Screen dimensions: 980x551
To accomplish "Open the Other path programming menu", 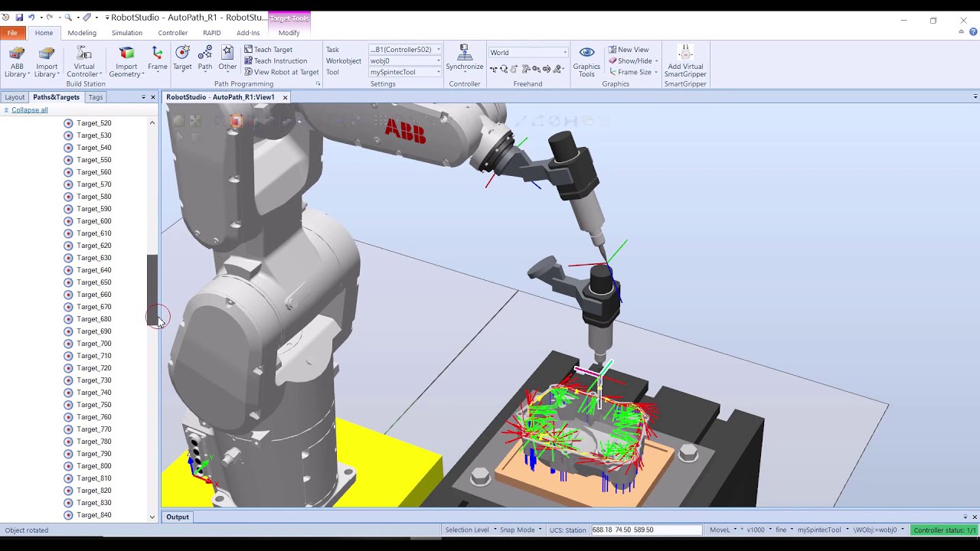I will tap(227, 59).
